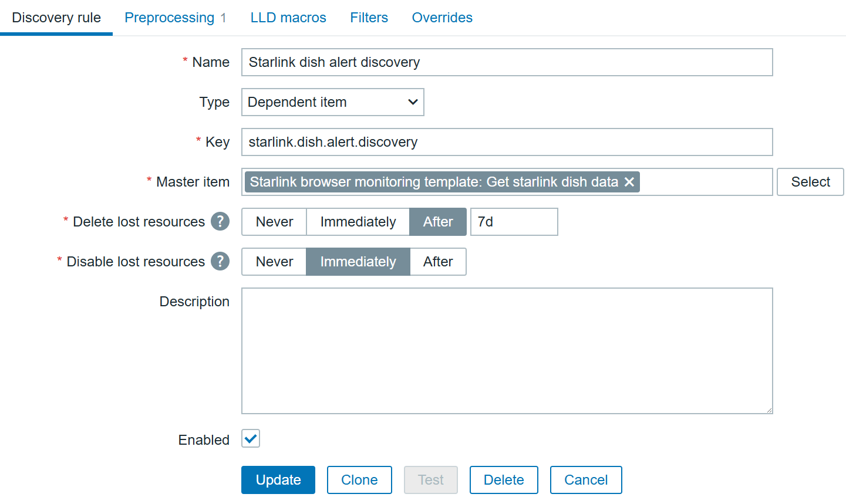The width and height of the screenshot is (846, 504).
Task: Clone this discovery rule
Action: pos(359,480)
